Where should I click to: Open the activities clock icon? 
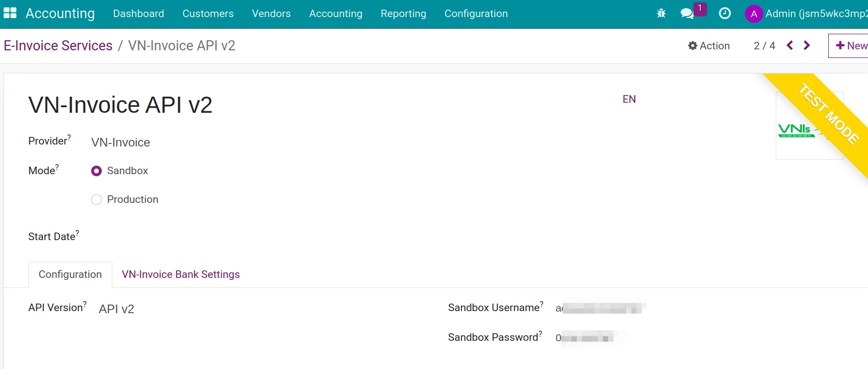pyautogui.click(x=725, y=14)
